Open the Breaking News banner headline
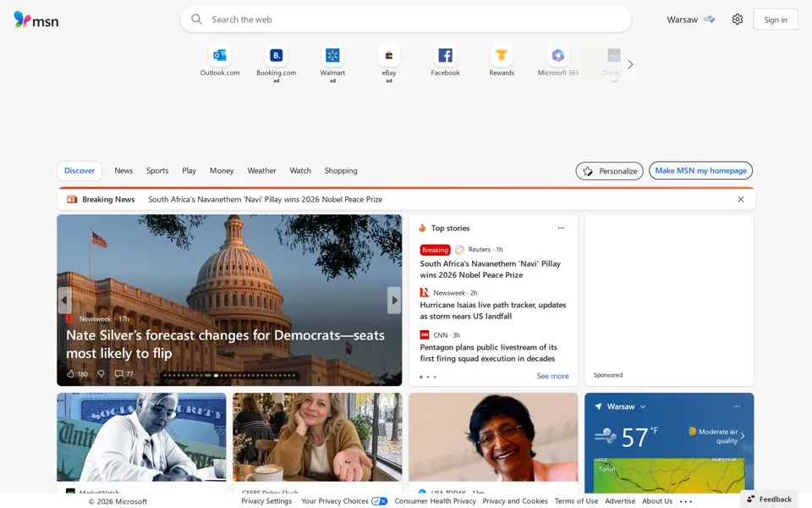This screenshot has width=812, height=508. coord(265,200)
